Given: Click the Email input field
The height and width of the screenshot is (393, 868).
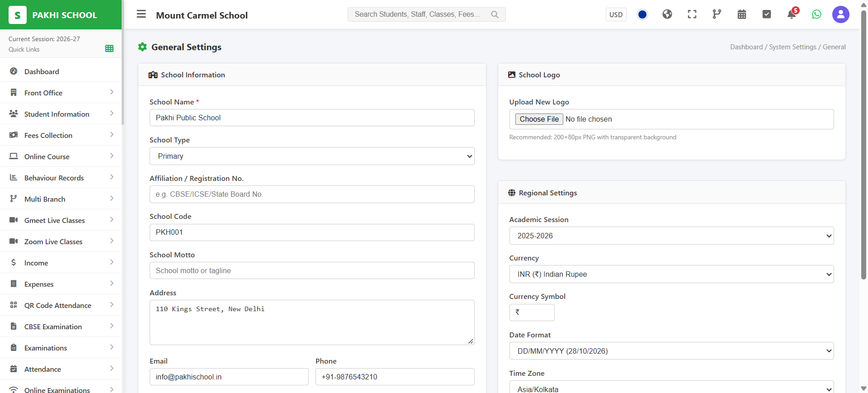Looking at the screenshot, I should tap(229, 377).
